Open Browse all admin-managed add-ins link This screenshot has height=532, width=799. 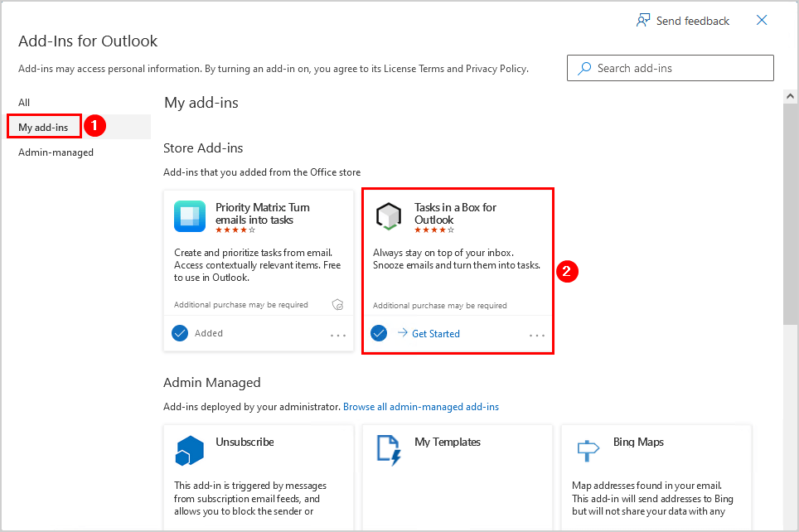pos(421,407)
